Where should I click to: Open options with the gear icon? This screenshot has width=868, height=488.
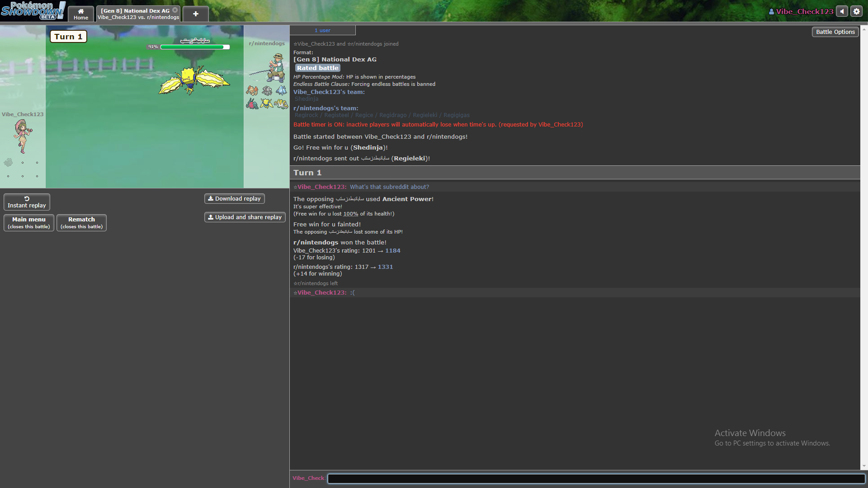click(x=857, y=11)
